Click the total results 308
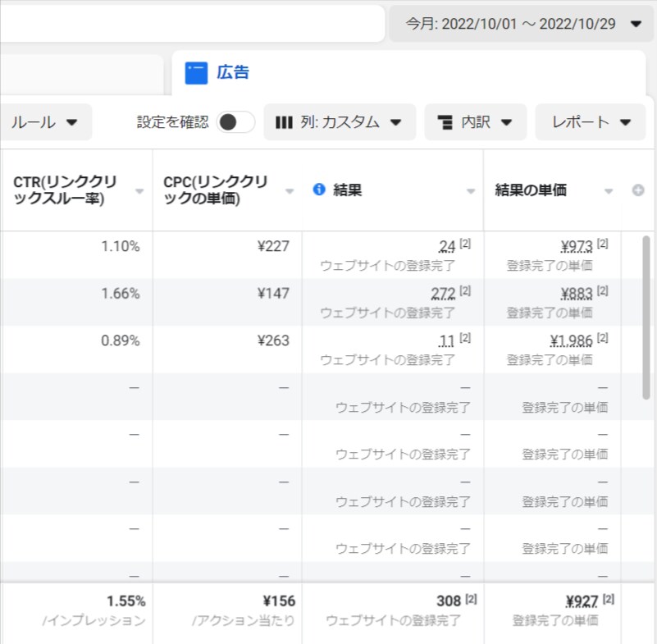Image resolution: width=657 pixels, height=644 pixels. pyautogui.click(x=449, y=601)
